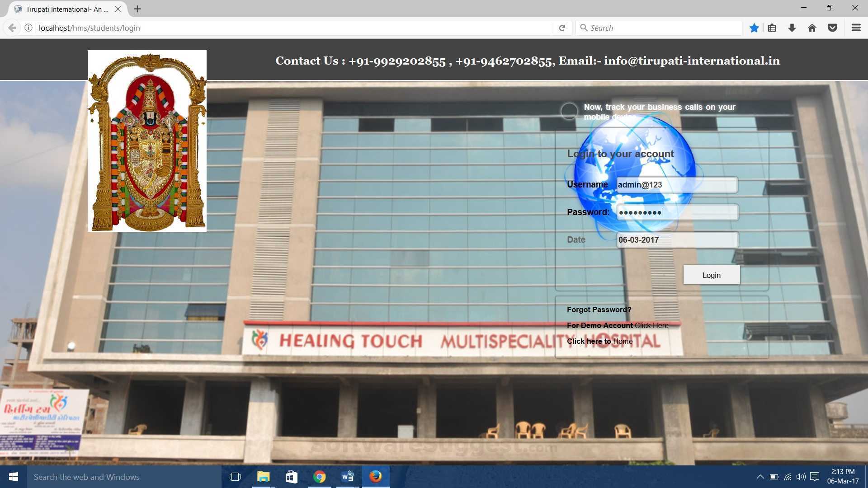Open Microsoft Word from the taskbar

coord(348,477)
